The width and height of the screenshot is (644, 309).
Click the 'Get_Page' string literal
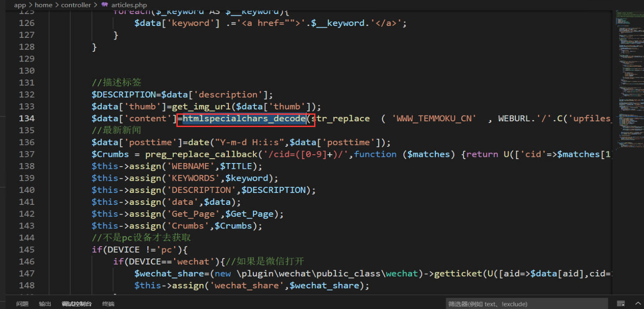coord(193,214)
